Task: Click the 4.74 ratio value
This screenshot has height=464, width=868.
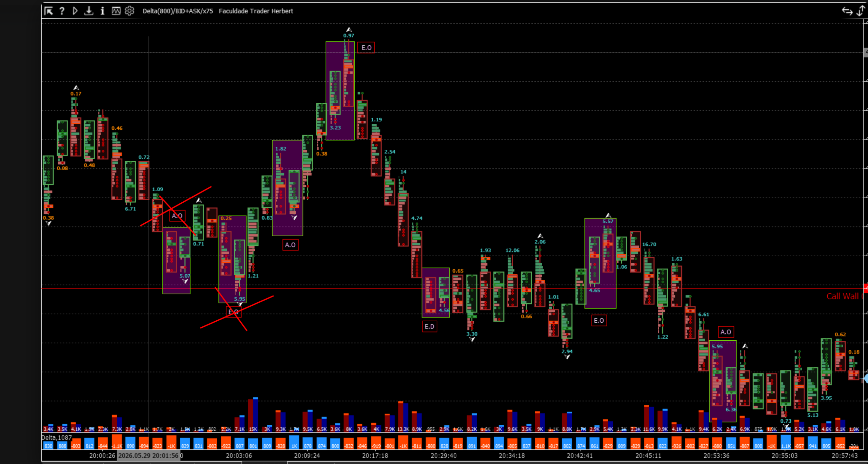Action: [x=417, y=218]
